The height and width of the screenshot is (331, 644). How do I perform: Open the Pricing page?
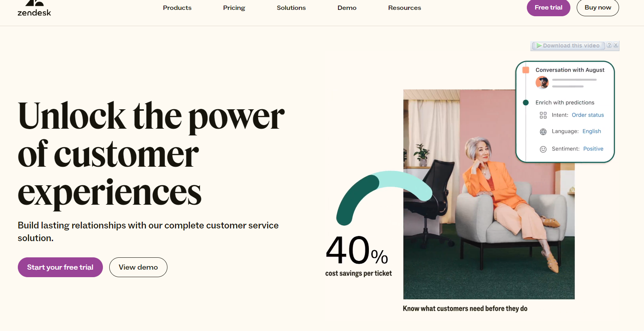coord(234,8)
